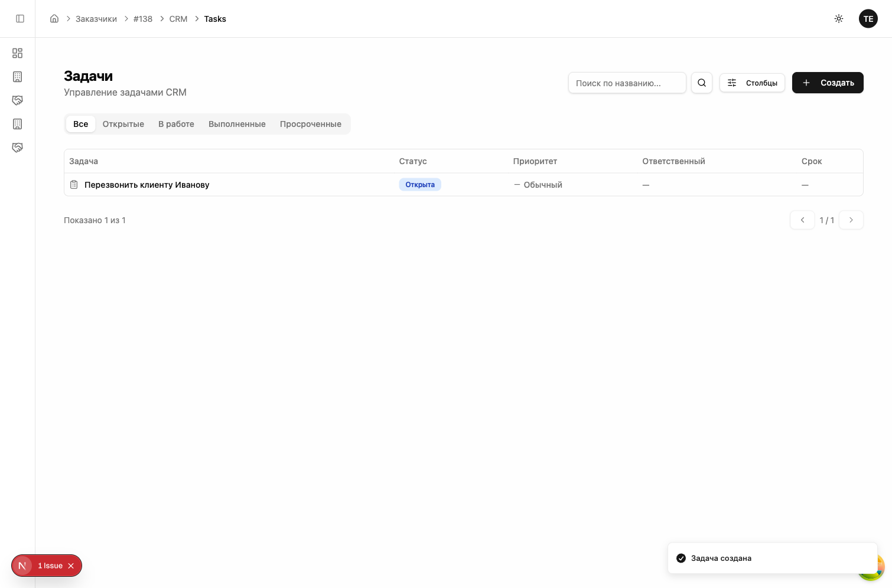Click the round N logo in the issue badge
The width and height of the screenshot is (892, 588).
tap(22, 566)
